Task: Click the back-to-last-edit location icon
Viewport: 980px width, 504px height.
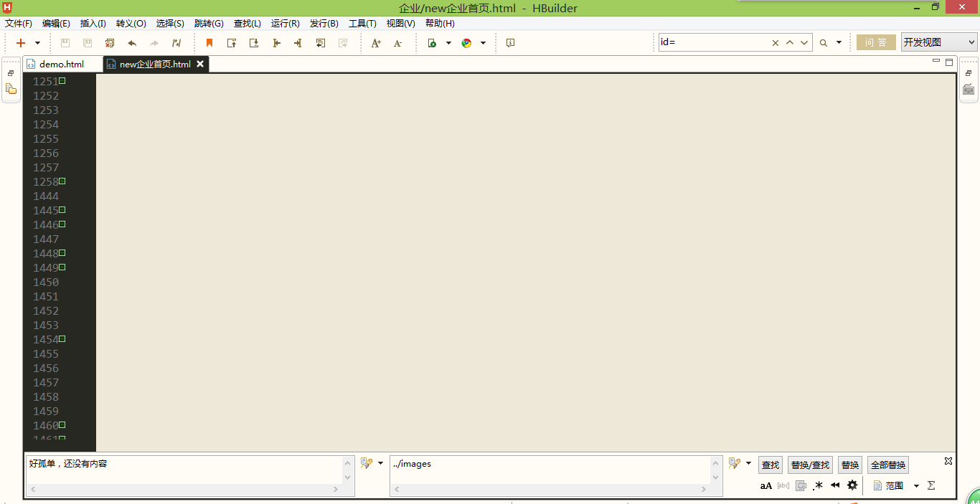Action: click(x=321, y=43)
